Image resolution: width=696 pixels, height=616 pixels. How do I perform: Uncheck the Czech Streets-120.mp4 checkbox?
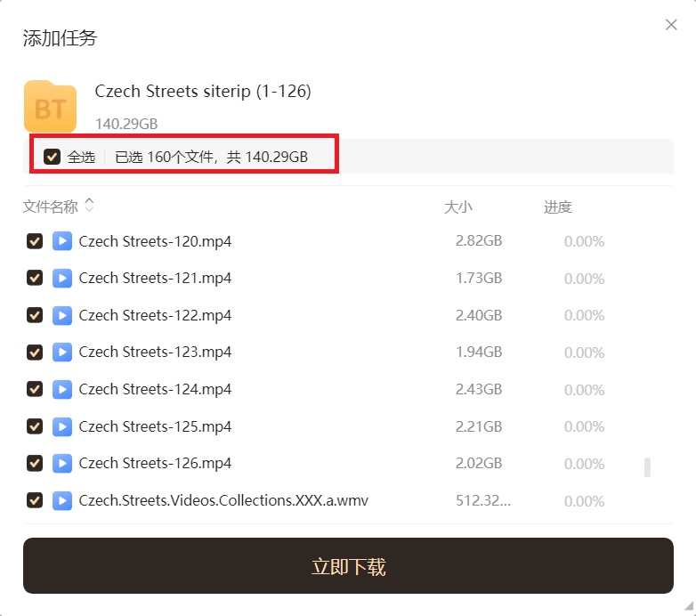pos(35,241)
